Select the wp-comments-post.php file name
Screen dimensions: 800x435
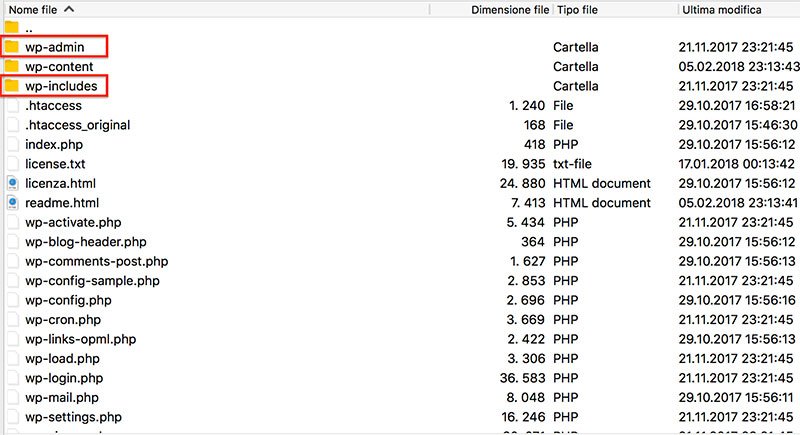[96, 261]
